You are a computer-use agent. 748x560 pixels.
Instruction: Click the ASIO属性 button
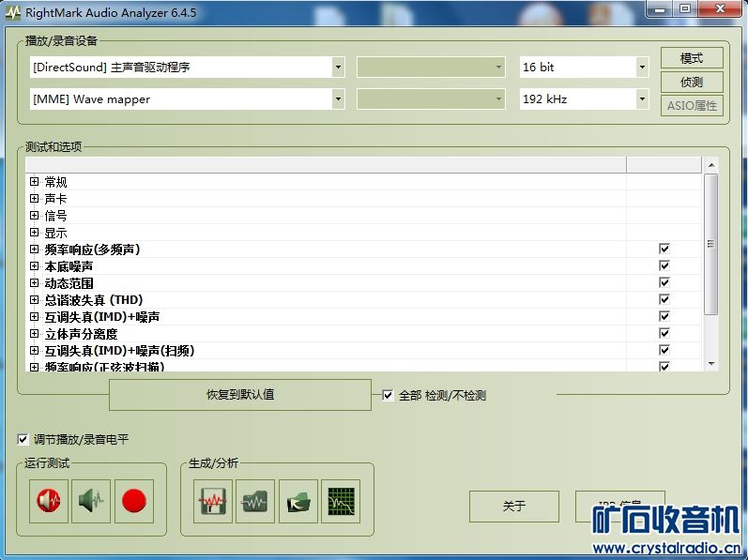[692, 105]
